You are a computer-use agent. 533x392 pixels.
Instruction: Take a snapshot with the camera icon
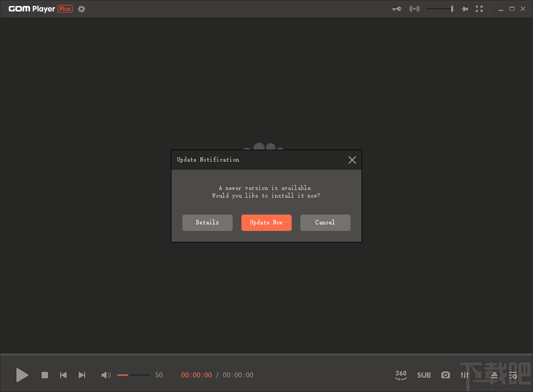tap(445, 375)
